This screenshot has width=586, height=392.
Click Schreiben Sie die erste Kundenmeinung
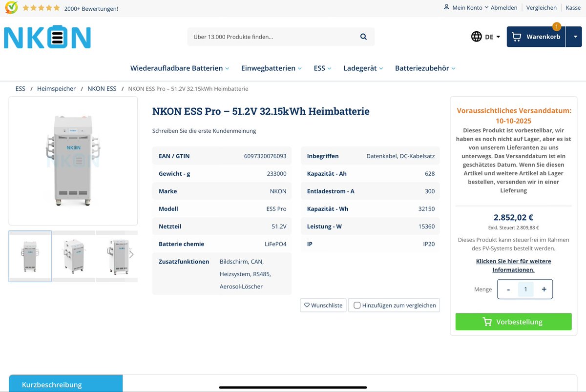[204, 131]
